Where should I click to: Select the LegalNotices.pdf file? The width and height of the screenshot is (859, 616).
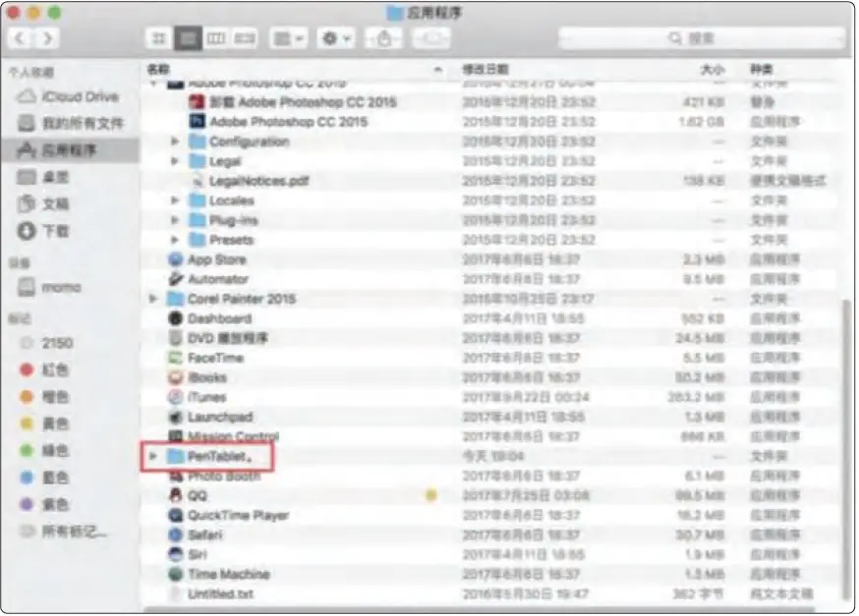coord(258,181)
